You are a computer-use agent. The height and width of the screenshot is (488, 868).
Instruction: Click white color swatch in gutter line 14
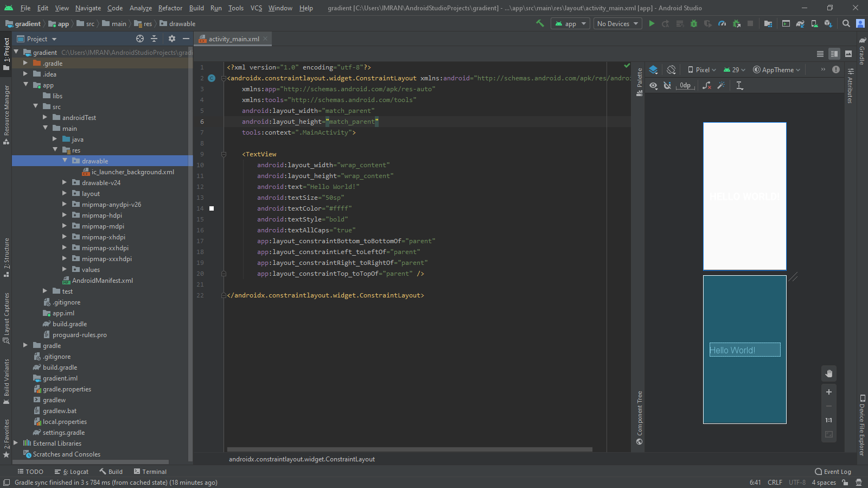(x=212, y=208)
